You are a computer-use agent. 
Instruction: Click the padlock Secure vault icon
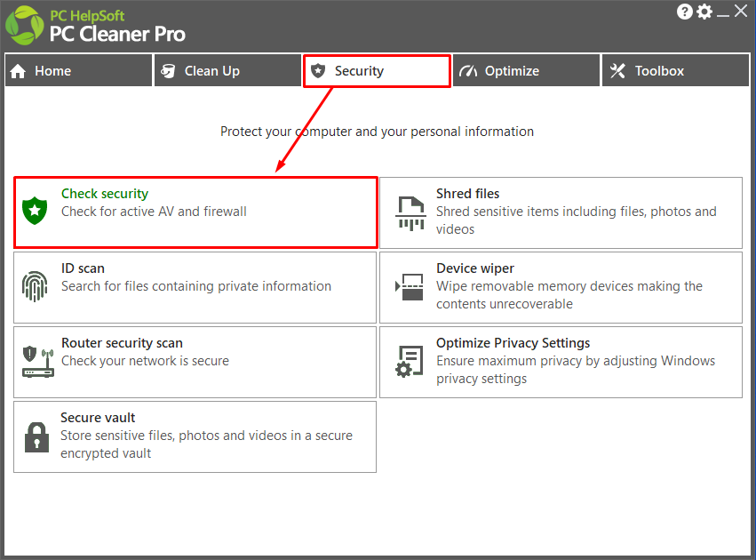pos(36,437)
